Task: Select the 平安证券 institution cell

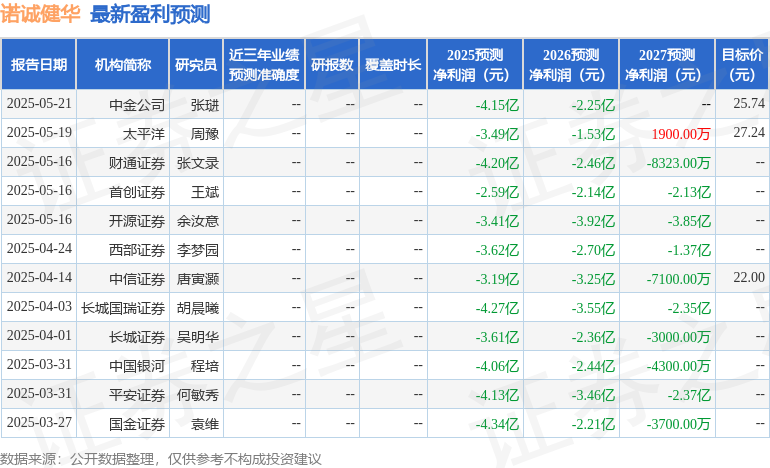Action: coord(137,394)
